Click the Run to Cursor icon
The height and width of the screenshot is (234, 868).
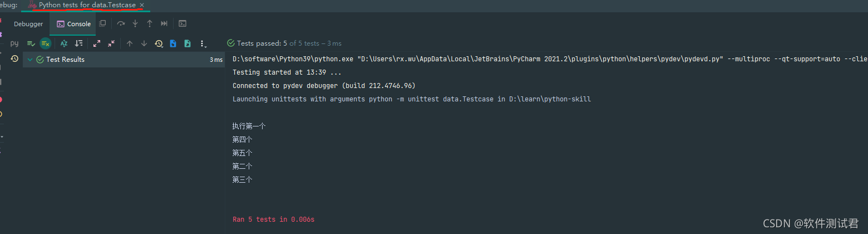click(x=164, y=23)
